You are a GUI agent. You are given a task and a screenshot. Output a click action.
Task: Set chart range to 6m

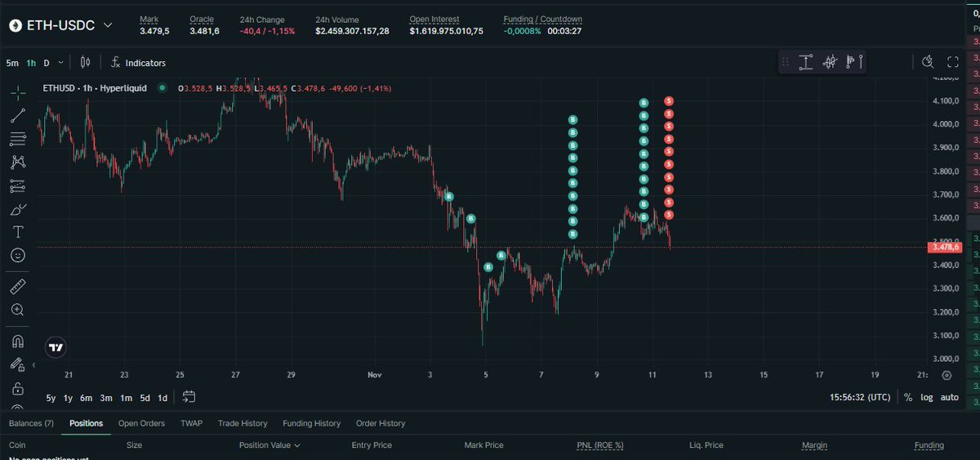coord(87,398)
